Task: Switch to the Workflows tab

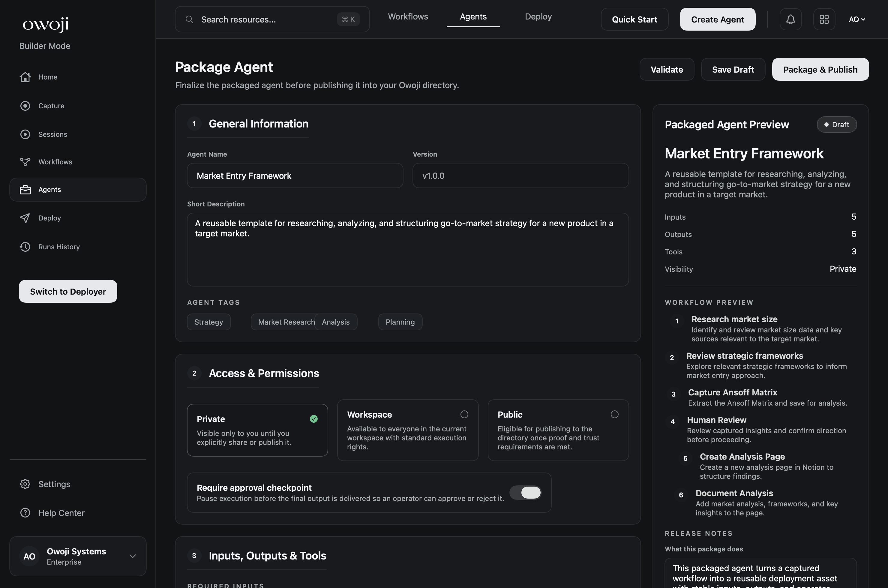Action: point(408,16)
